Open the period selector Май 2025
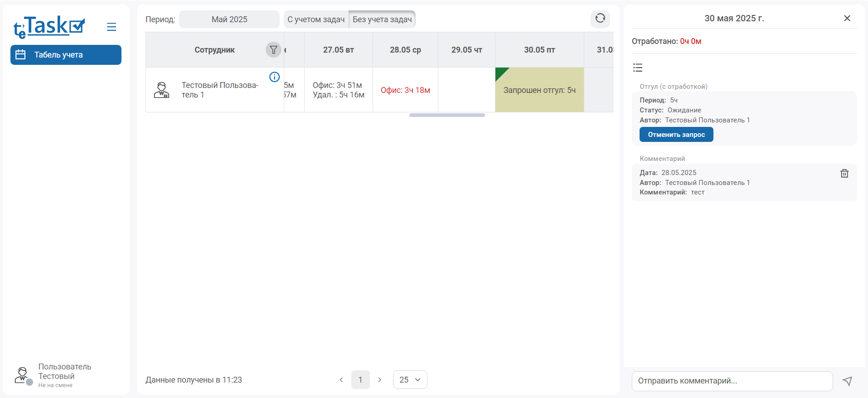Image resolution: width=868 pixels, height=398 pixels. (x=229, y=19)
